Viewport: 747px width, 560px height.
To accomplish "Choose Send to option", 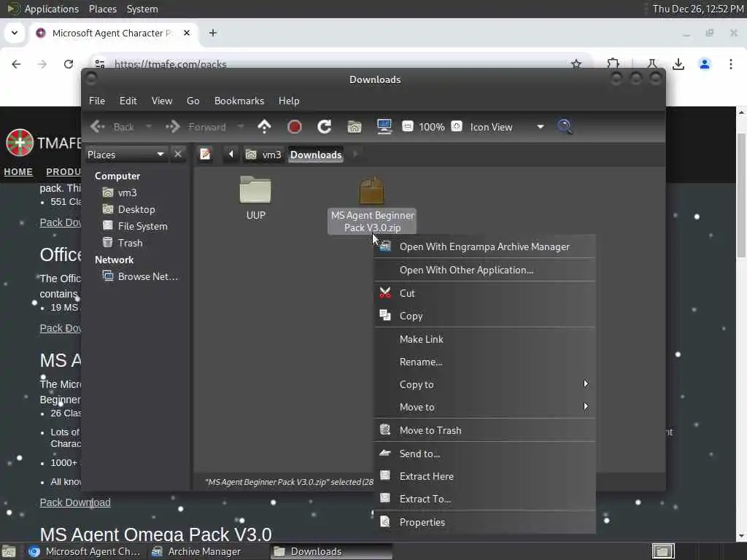I will click(485, 454).
